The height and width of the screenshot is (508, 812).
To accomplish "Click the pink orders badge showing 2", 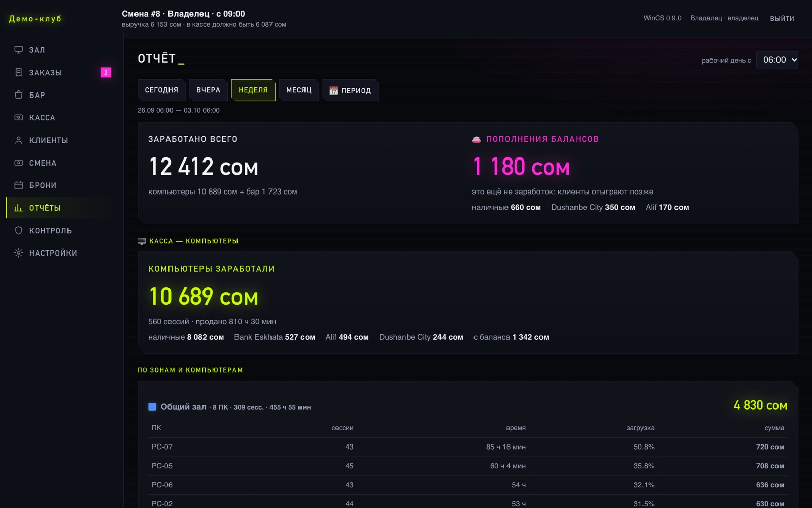I will coord(106,72).
